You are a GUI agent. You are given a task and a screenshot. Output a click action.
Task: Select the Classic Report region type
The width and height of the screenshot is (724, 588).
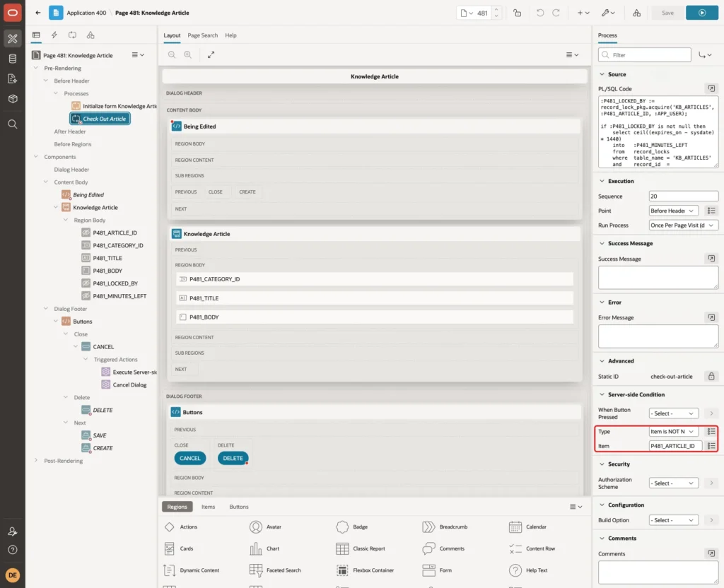[361, 548]
